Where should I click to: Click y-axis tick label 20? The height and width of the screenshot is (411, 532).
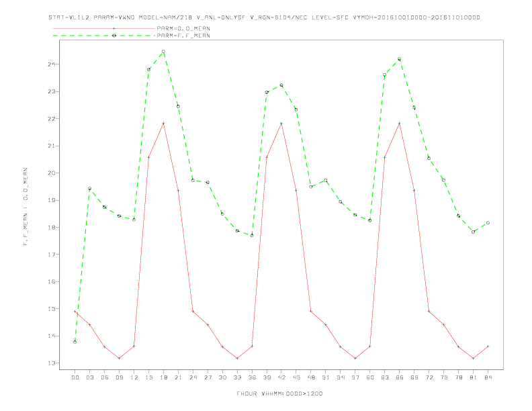[52, 173]
